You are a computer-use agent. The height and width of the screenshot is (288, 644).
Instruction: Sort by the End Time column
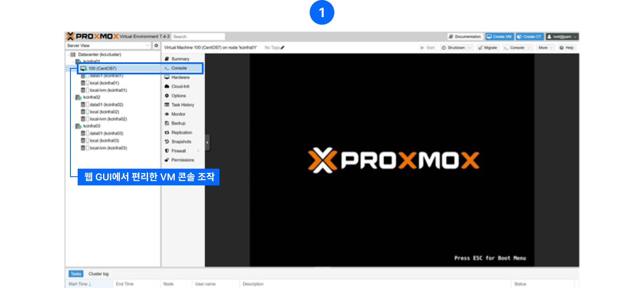pyautogui.click(x=136, y=284)
